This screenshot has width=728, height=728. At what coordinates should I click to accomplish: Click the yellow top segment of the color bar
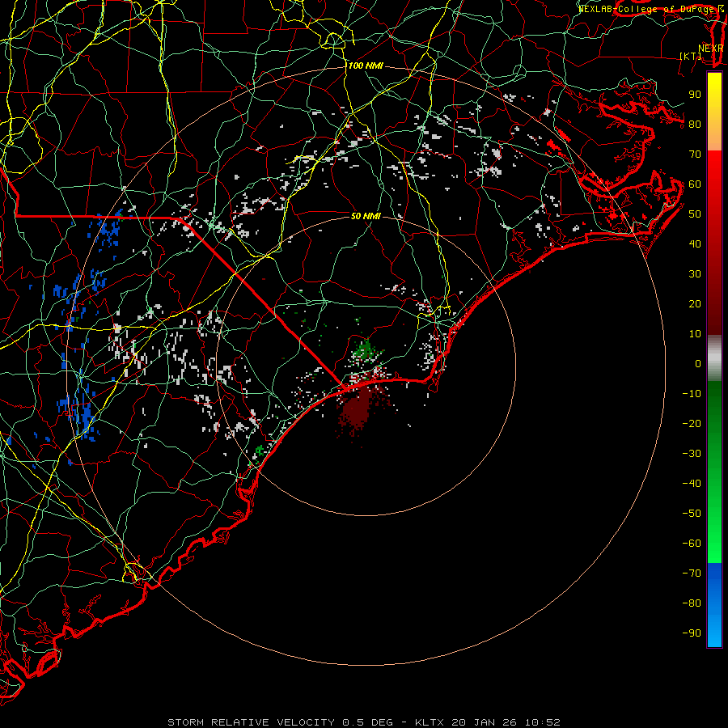(x=714, y=111)
